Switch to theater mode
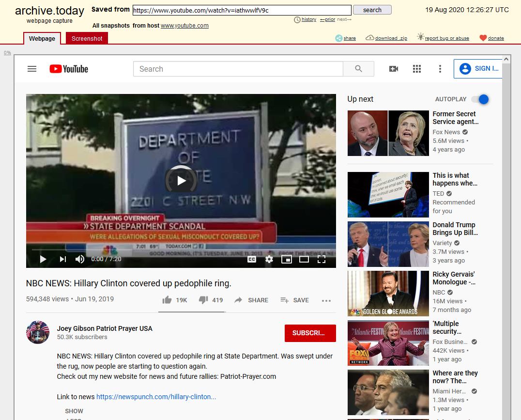The image size is (521, 420). (x=304, y=259)
